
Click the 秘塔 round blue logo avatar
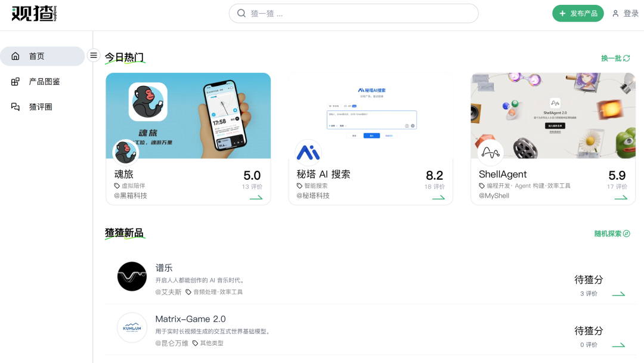[x=308, y=152]
